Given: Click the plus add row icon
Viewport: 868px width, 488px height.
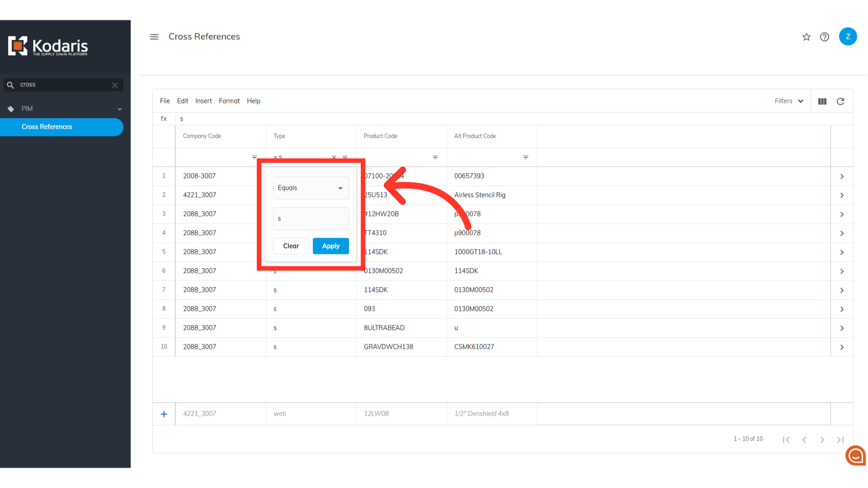Looking at the screenshot, I should [164, 414].
